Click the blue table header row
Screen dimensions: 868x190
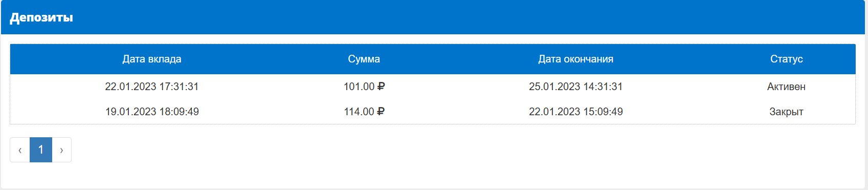pos(433,59)
